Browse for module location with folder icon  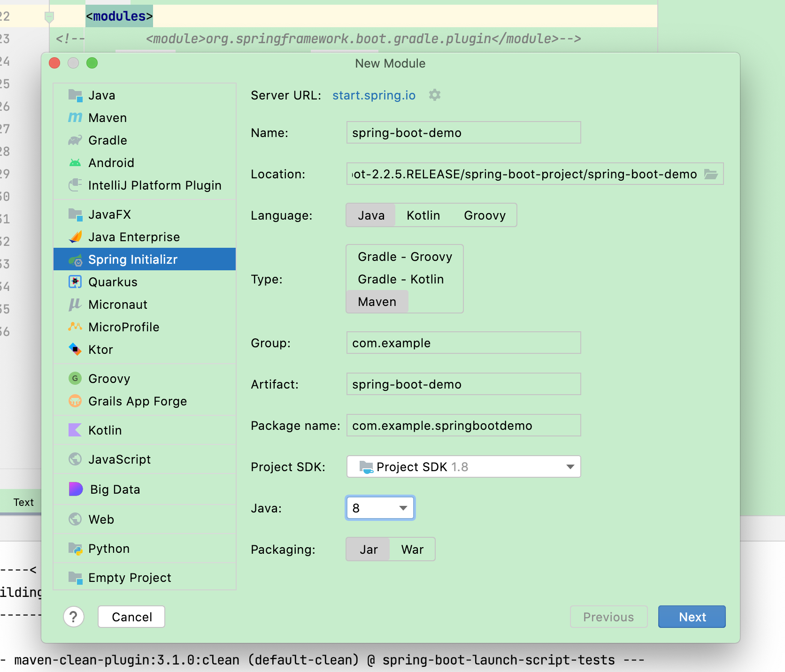pyautogui.click(x=712, y=174)
